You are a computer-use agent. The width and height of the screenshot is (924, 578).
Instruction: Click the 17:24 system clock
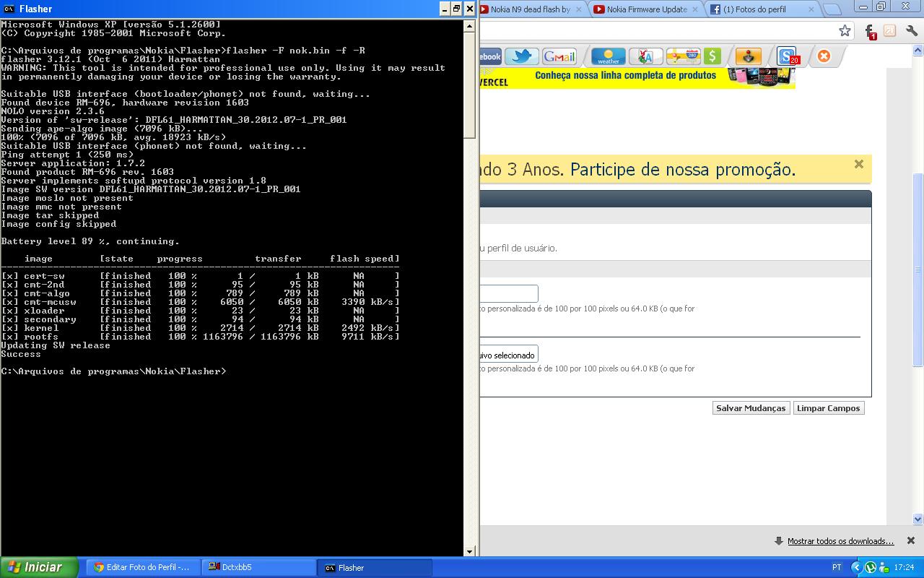point(904,568)
